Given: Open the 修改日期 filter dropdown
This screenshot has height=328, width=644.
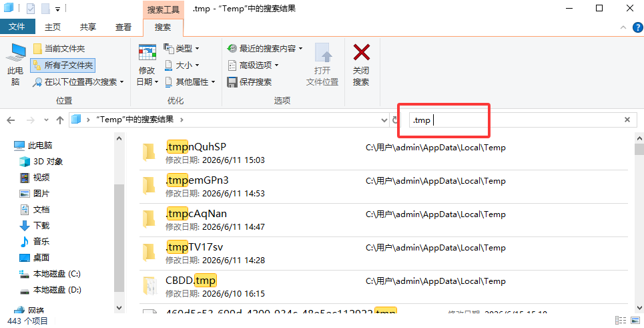Looking at the screenshot, I should pos(147,65).
